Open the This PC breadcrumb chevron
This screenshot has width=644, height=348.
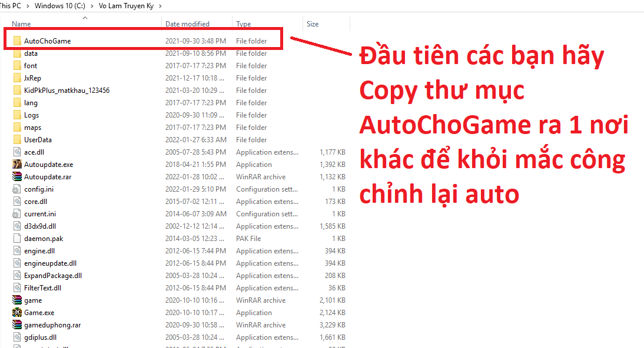[28, 6]
